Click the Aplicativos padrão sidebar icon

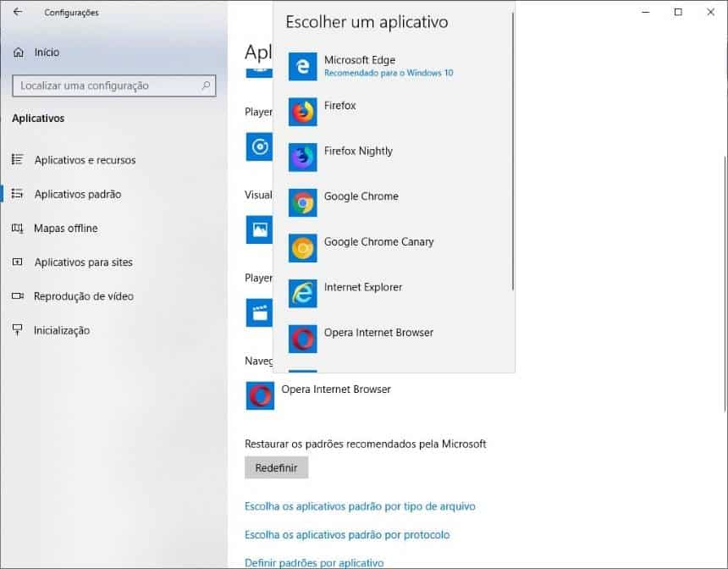coord(17,194)
